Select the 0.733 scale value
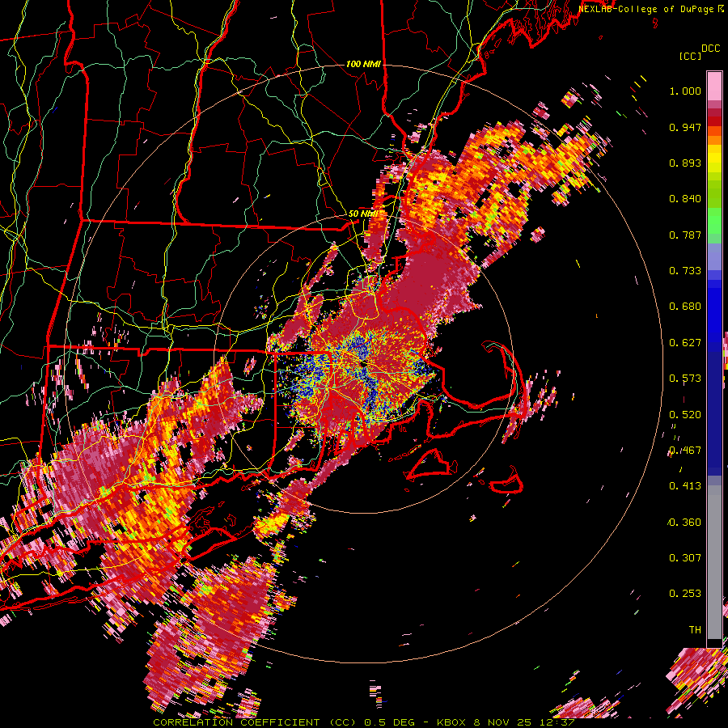The width and height of the screenshot is (728, 728). 685,271
